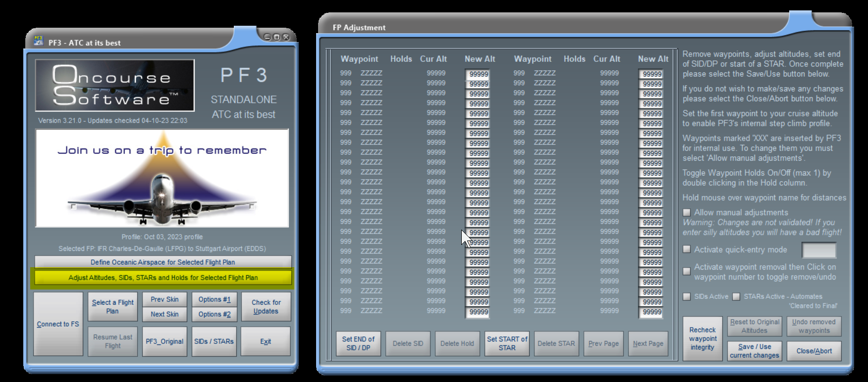The height and width of the screenshot is (382, 868).
Task: Click right Cur Alt column header
Action: [607, 59]
